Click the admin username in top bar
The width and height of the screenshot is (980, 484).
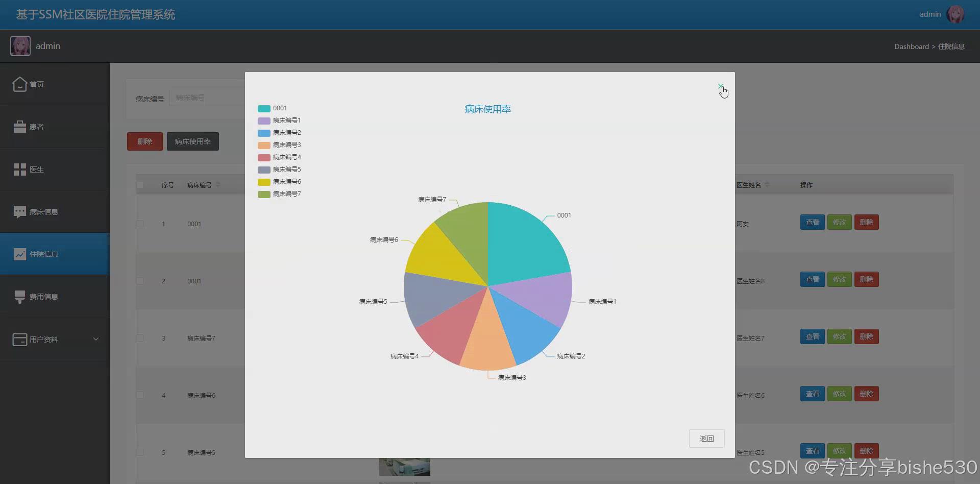click(x=930, y=14)
